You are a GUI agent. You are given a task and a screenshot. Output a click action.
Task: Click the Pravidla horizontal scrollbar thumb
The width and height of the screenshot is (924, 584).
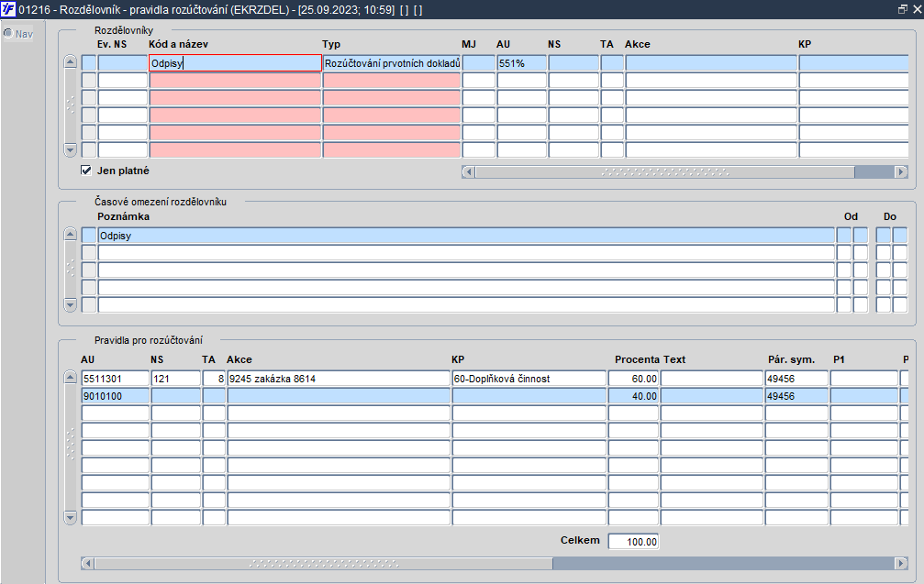pyautogui.click(x=324, y=564)
